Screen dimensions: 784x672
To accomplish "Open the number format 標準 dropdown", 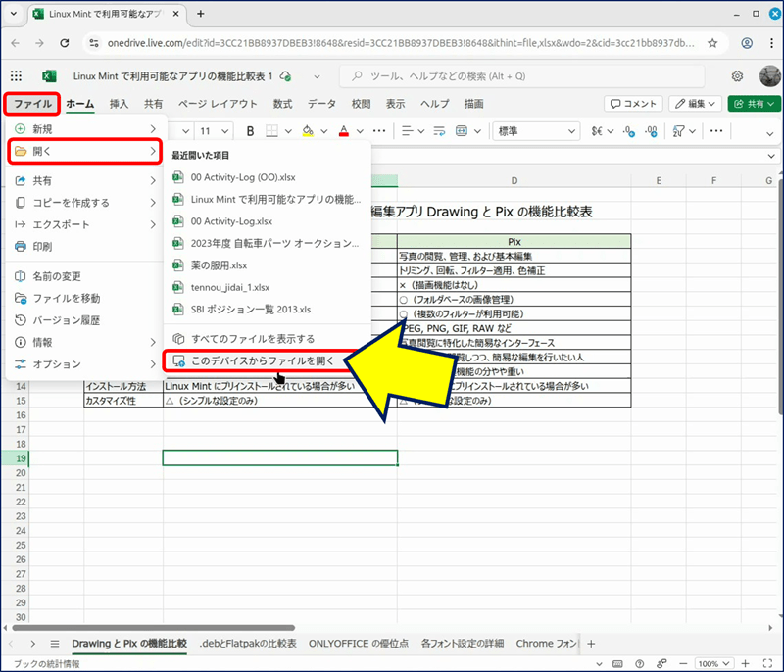I will click(536, 131).
